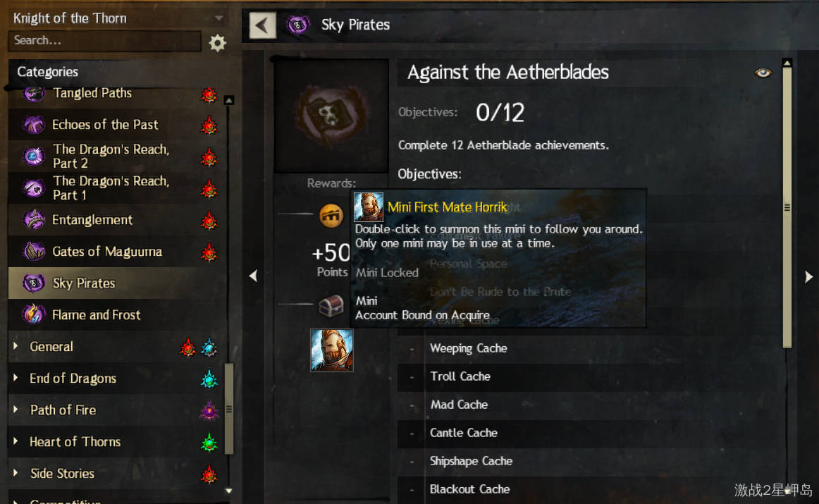Click the Sky Pirates header emblem icon
This screenshot has width=819, height=504.
(x=297, y=25)
